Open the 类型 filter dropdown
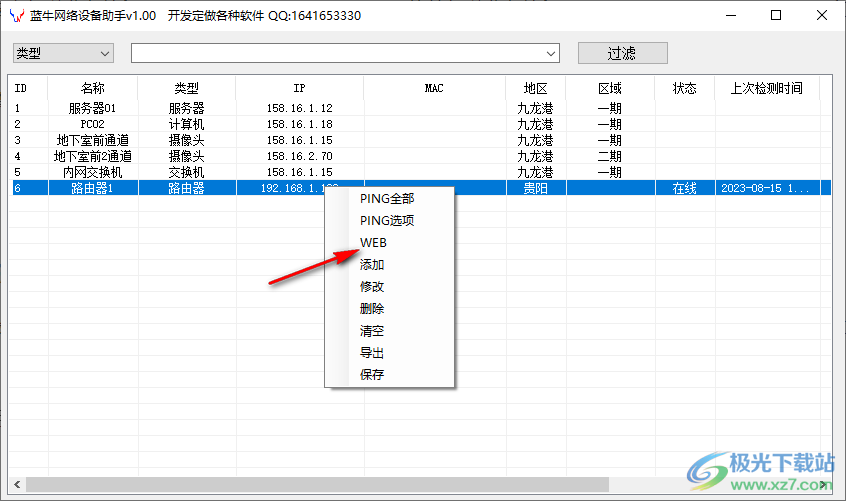The image size is (846, 501). 63,53
